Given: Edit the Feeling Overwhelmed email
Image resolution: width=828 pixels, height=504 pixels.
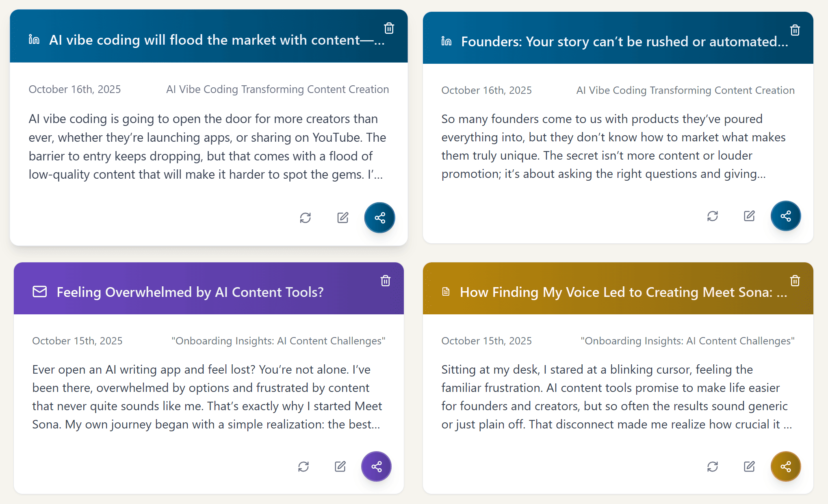Looking at the screenshot, I should click(340, 466).
